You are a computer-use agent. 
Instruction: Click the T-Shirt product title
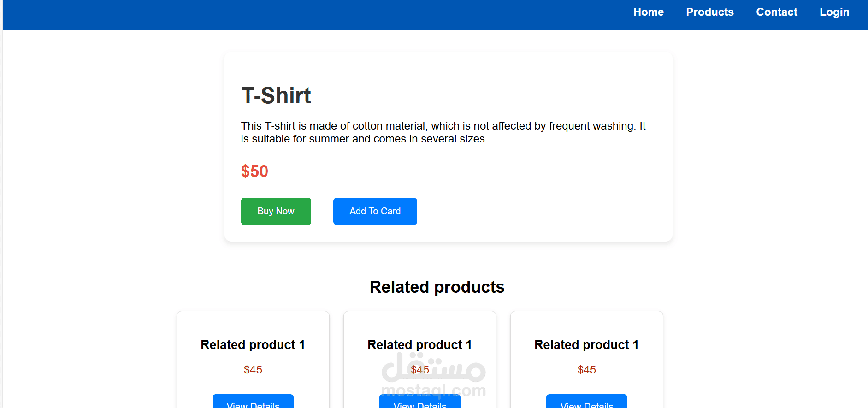[276, 95]
